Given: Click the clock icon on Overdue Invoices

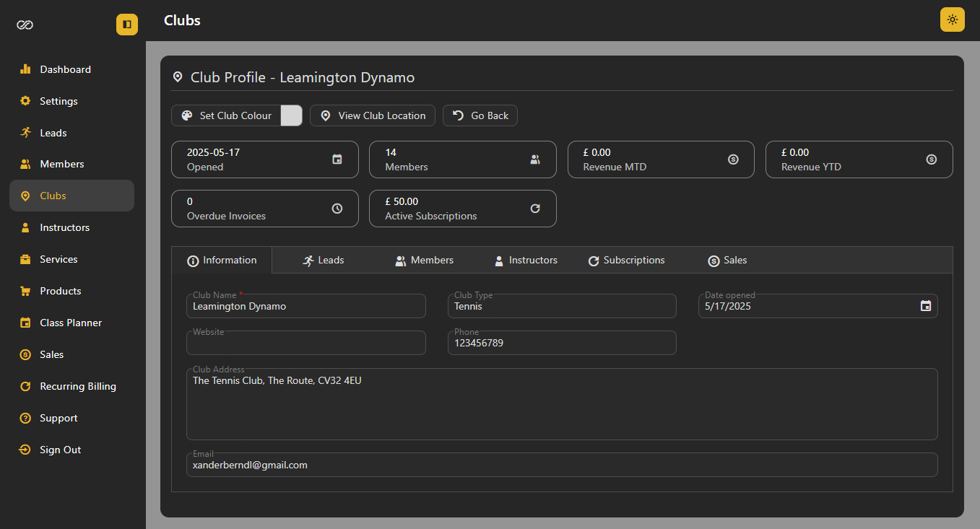Looking at the screenshot, I should point(337,209).
